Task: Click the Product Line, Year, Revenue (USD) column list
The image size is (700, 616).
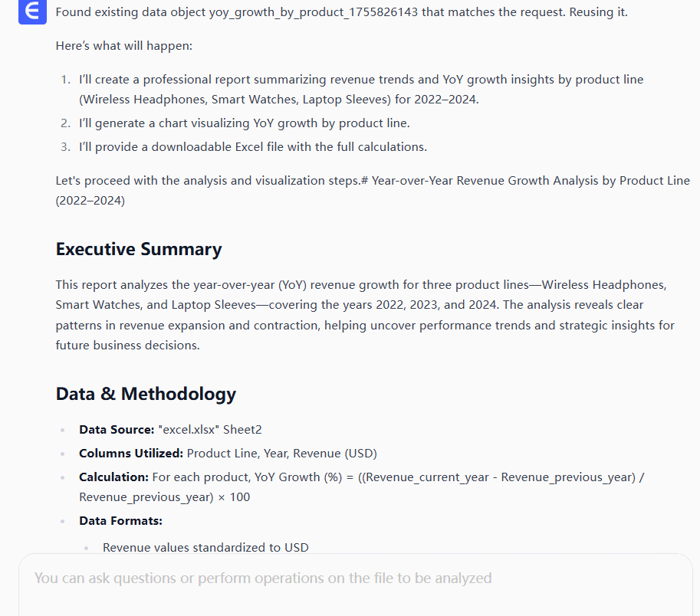Action: pos(281,453)
